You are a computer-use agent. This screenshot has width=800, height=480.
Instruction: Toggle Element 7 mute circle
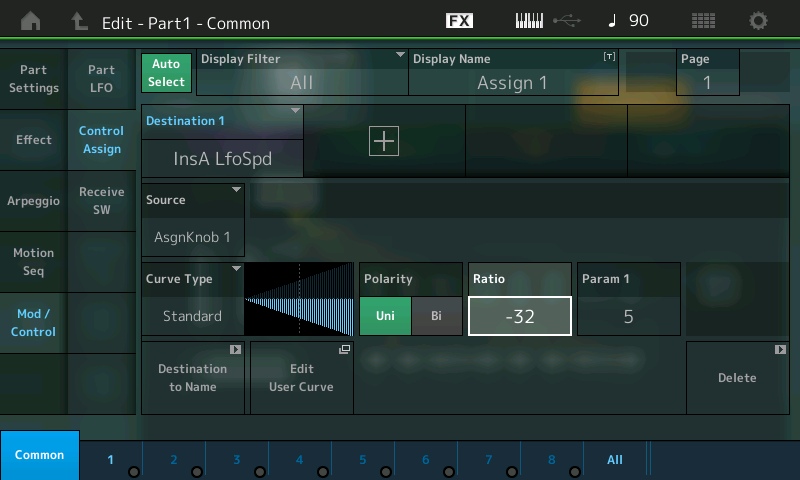point(512,472)
